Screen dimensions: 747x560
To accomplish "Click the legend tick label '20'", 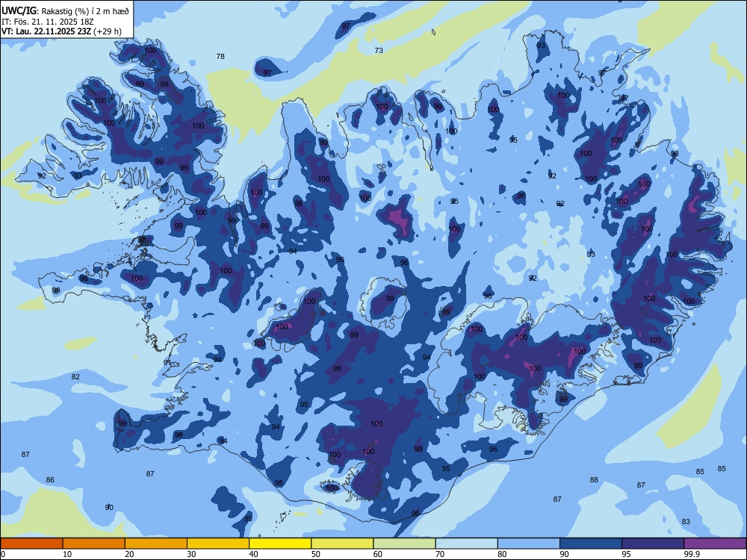I will coord(129,554).
